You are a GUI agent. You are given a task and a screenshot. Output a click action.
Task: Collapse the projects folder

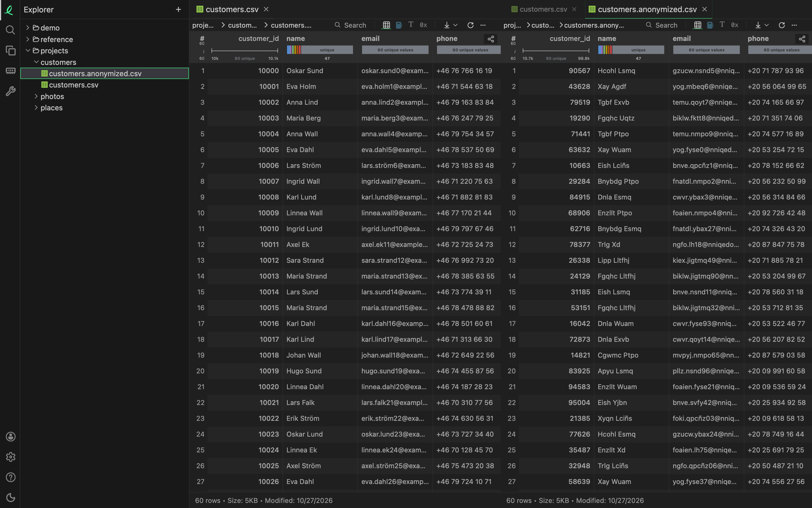tap(28, 51)
